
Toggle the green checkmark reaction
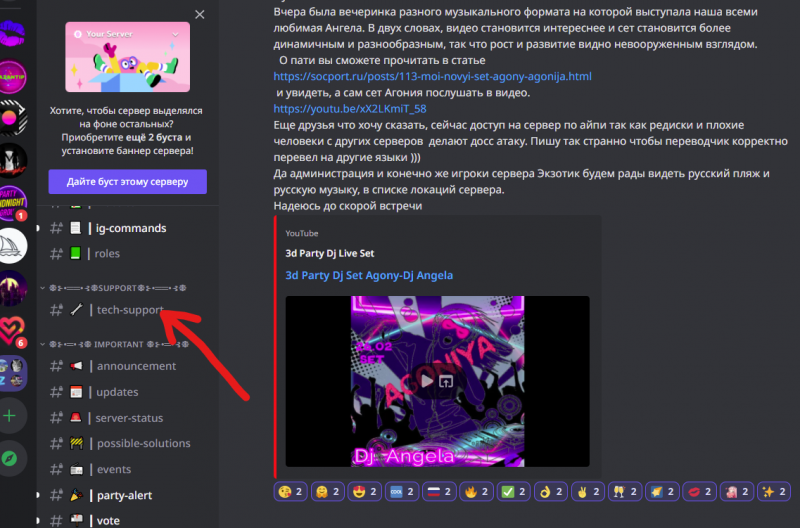click(x=514, y=492)
